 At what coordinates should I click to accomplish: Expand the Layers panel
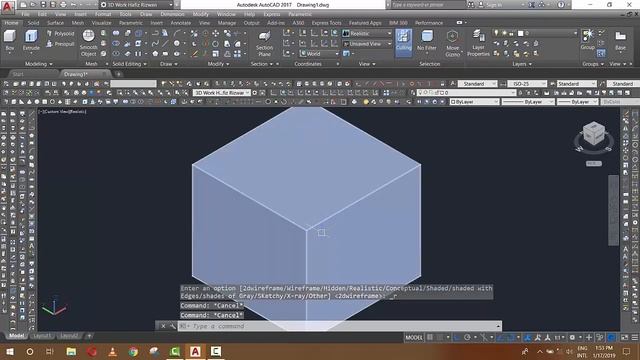tap(522, 64)
